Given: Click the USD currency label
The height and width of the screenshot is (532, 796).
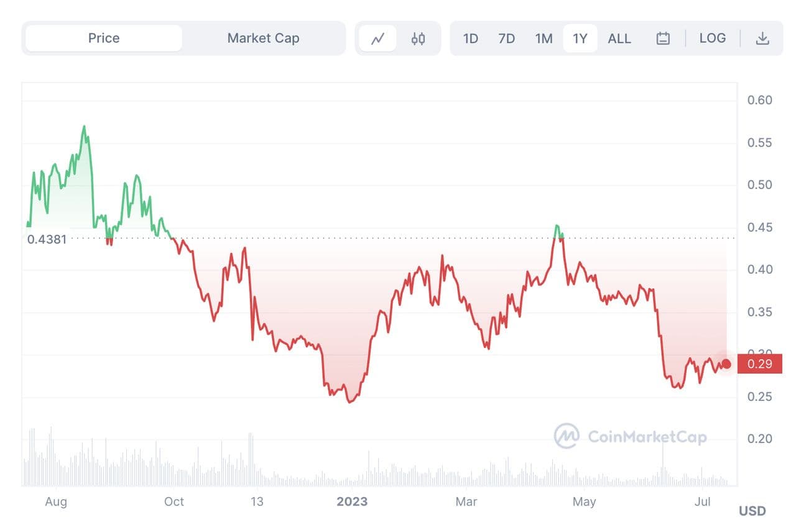Looking at the screenshot, I should 752,511.
